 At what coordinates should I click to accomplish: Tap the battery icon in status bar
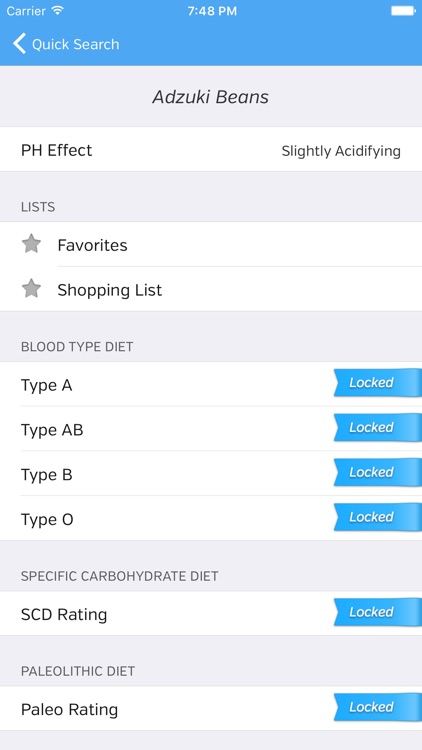(403, 11)
